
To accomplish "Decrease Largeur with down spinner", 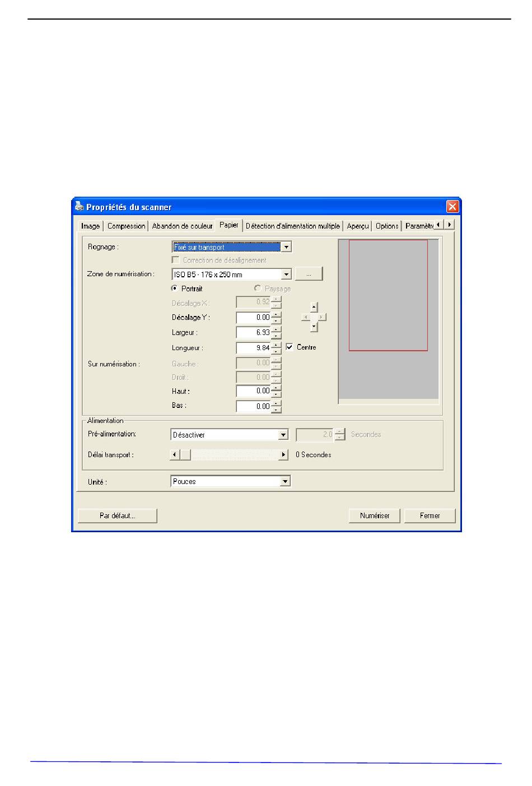I will (276, 336).
